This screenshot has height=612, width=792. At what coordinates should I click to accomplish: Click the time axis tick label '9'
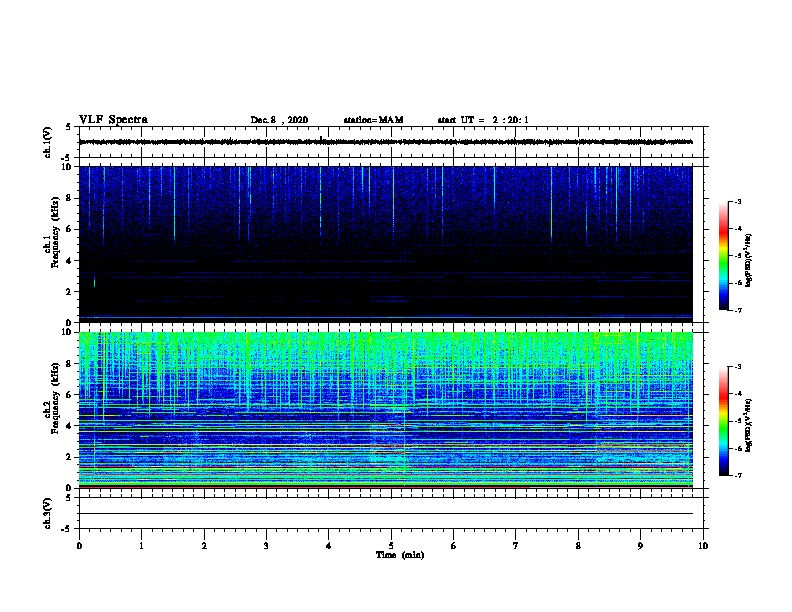(x=640, y=546)
